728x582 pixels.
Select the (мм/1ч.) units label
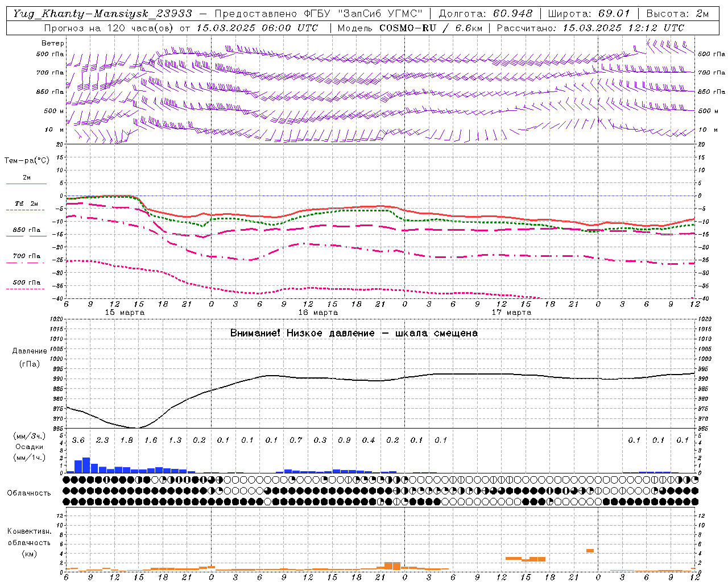(x=29, y=458)
